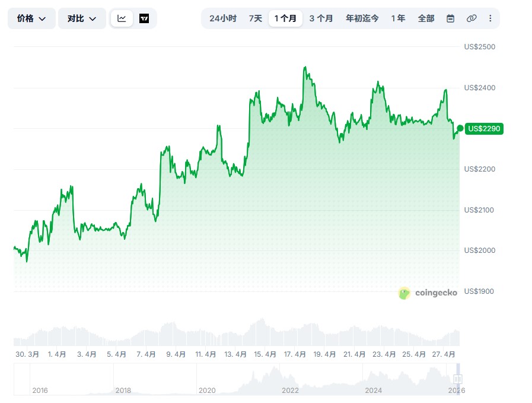Click the green current price dot
Image resolution: width=532 pixels, height=403 pixels.
click(x=460, y=128)
